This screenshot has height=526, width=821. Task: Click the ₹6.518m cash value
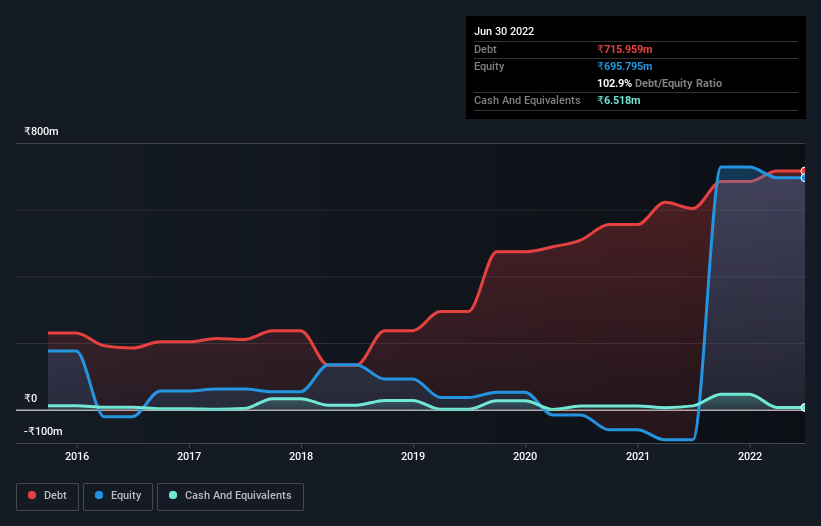(x=618, y=100)
